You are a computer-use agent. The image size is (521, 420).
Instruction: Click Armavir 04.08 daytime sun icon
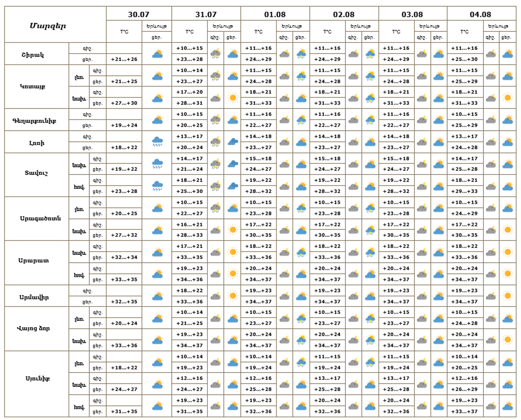tap(508, 296)
